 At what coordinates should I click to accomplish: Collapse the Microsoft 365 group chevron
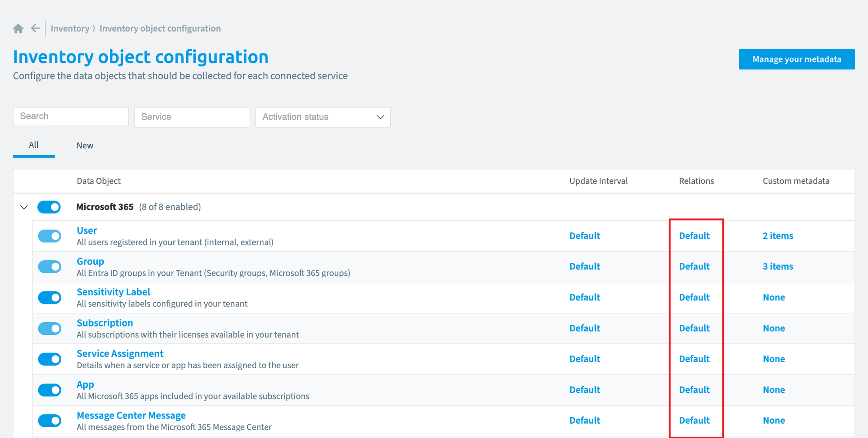(x=24, y=207)
